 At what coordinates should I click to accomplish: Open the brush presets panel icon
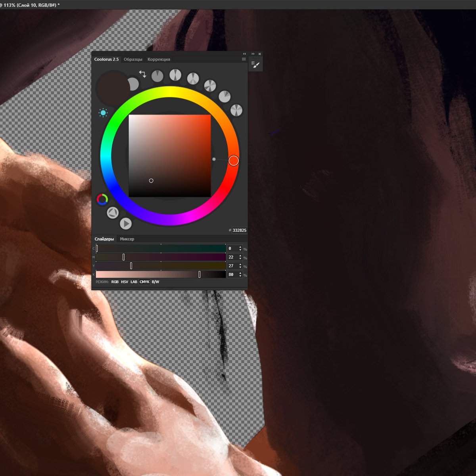pyautogui.click(x=255, y=64)
